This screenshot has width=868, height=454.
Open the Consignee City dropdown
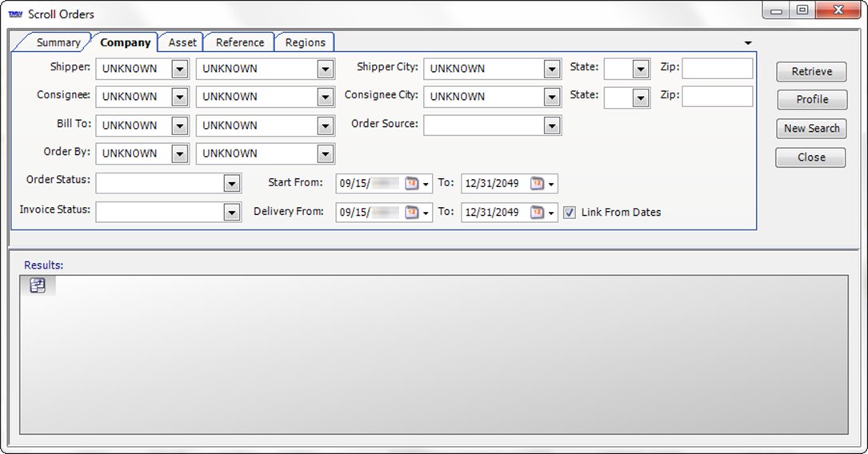[552, 97]
